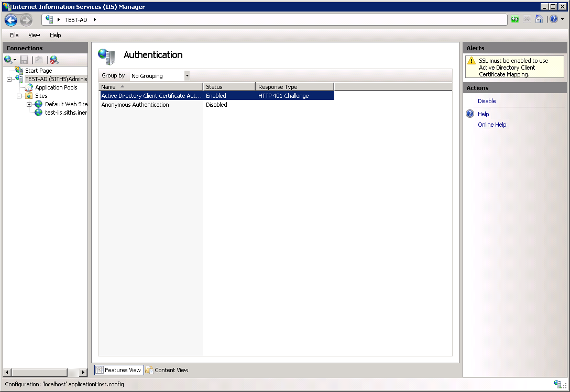This screenshot has width=570, height=392.
Task: Close the IIS Manager window
Action: pos(562,6)
